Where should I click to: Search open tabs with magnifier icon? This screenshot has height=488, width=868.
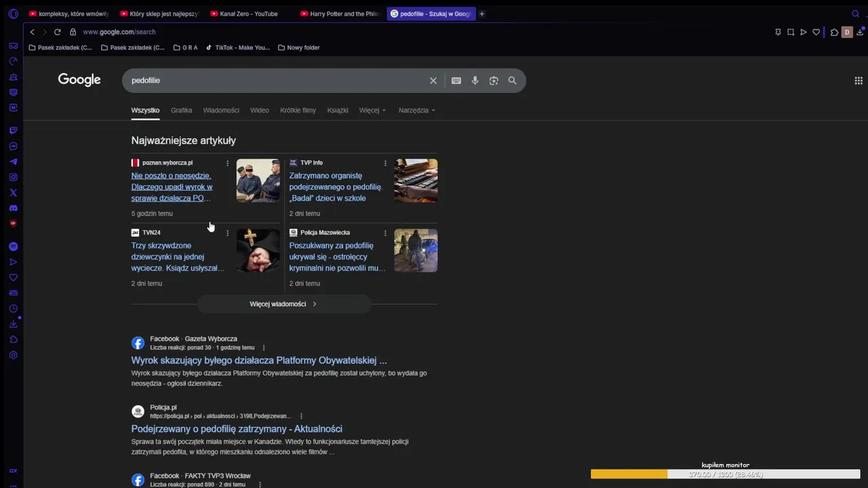coord(855,14)
